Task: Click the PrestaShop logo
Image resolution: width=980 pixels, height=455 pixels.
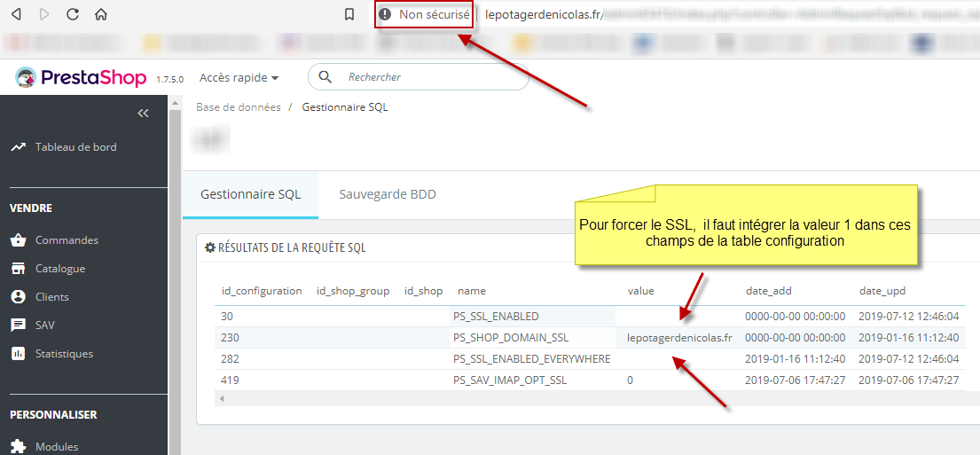Action: tap(81, 77)
